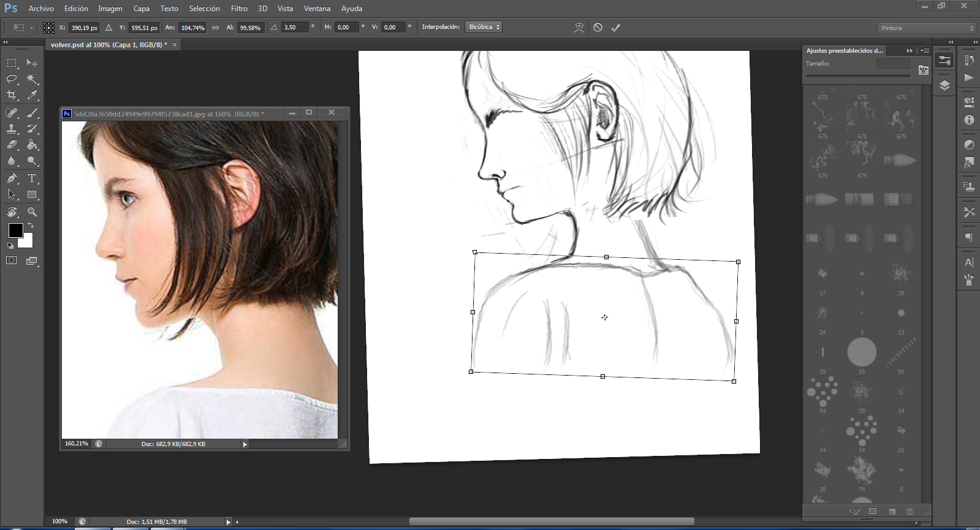Change the reference point location grid
Image resolution: width=980 pixels, height=530 pixels.
(48, 28)
